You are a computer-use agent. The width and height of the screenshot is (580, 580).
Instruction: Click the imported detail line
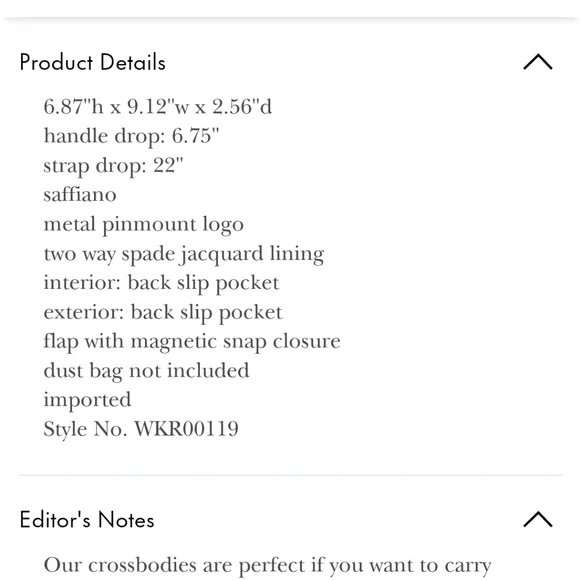pos(87,400)
